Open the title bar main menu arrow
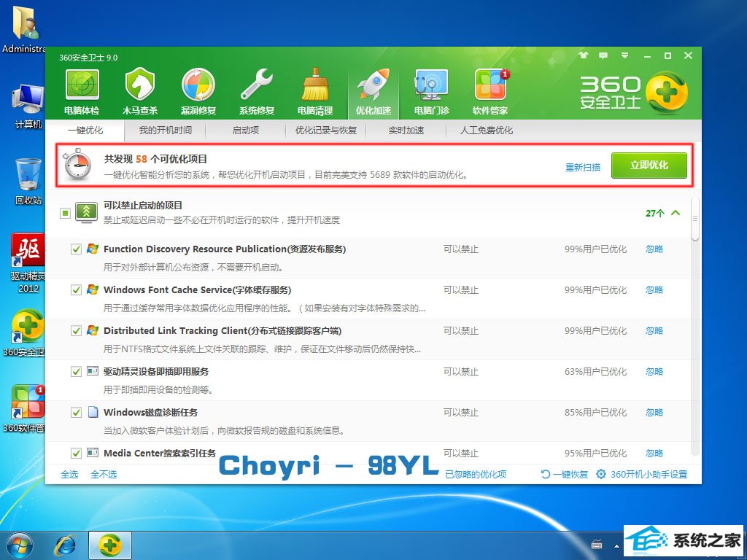The image size is (747, 560). 624,55
